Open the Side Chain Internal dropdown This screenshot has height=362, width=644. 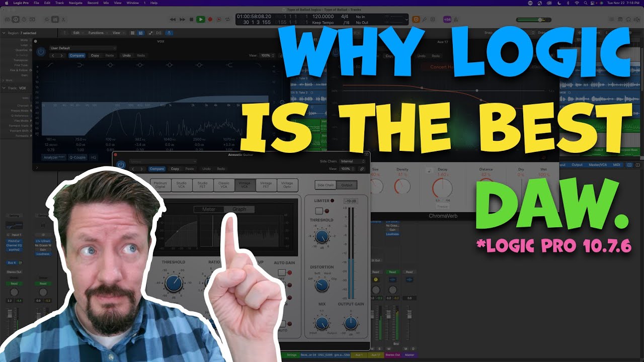[352, 161]
